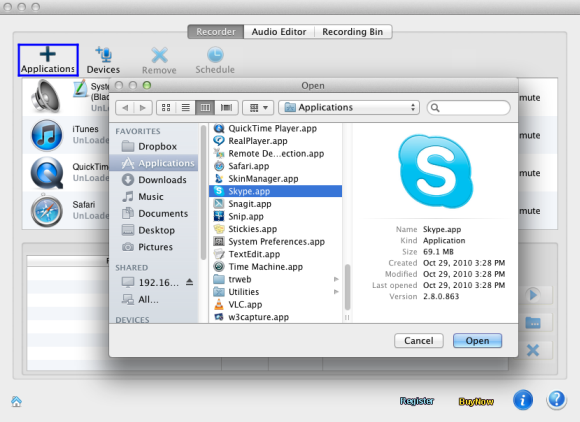The image size is (580, 422).
Task: Mute the QuickTime source
Action: [530, 173]
